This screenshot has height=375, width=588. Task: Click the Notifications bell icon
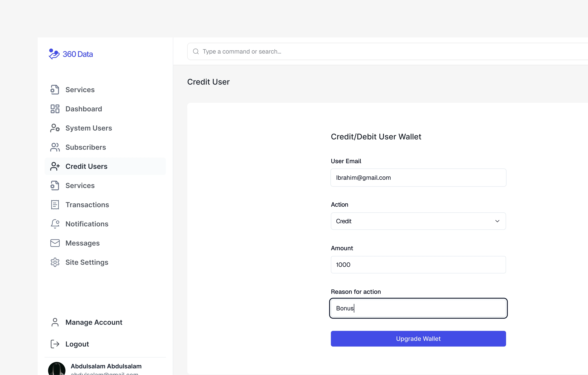click(55, 224)
